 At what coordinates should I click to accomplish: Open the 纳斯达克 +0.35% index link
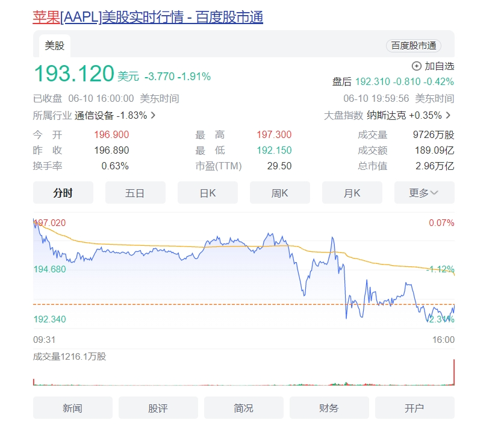pos(405,115)
